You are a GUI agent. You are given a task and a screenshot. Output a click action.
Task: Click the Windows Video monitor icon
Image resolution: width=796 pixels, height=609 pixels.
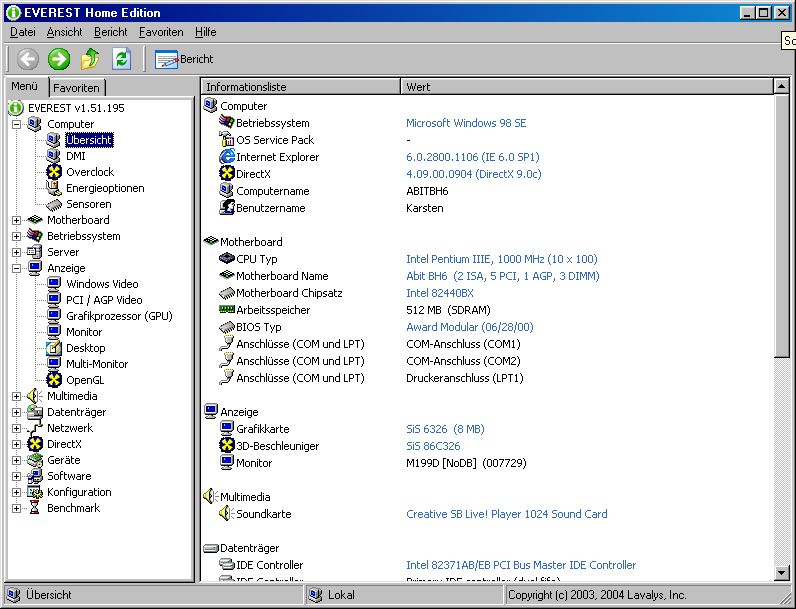click(x=54, y=284)
